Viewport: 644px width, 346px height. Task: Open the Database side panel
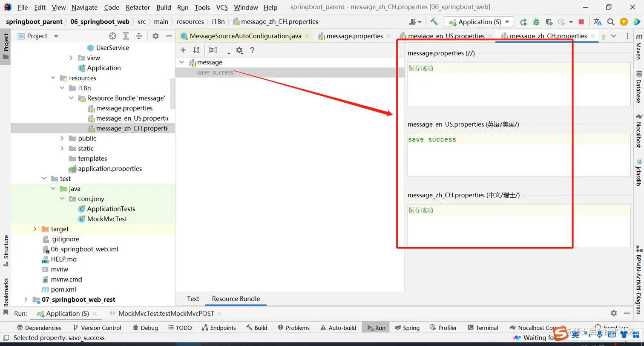pos(638,86)
